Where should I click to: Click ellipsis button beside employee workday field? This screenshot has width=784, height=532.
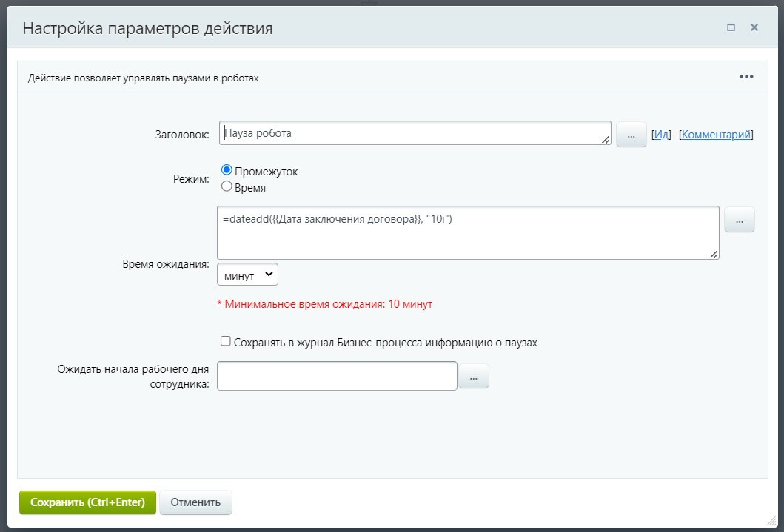pos(474,377)
